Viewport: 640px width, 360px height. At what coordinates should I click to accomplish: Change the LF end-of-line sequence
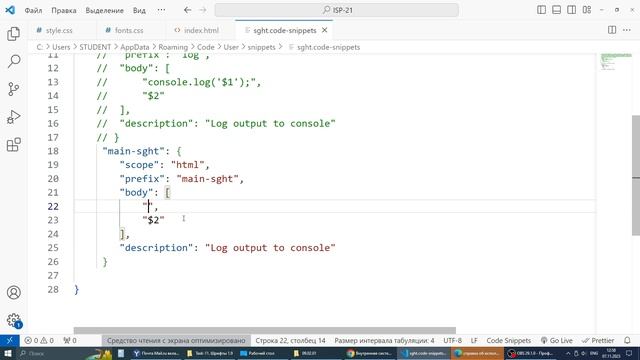tap(474, 340)
